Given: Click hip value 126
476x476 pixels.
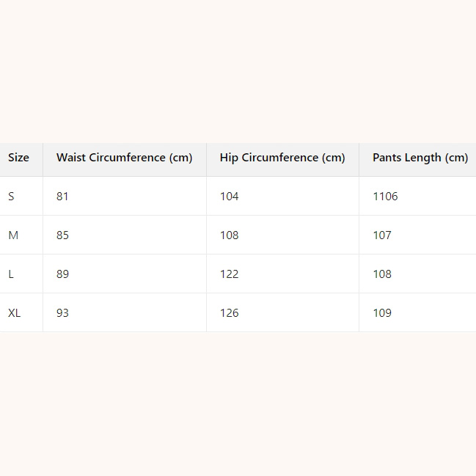Looking at the screenshot, I should (230, 313).
